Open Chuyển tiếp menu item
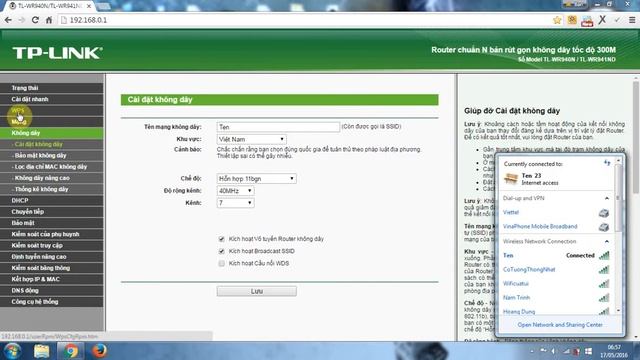Image resolution: width=640 pixels, height=360 pixels. tap(52, 212)
